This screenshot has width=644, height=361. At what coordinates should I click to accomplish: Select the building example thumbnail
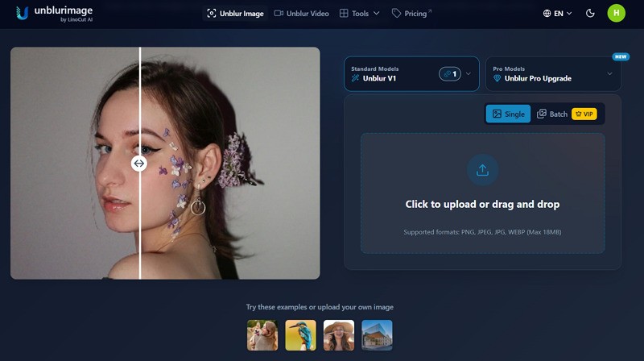[377, 335]
